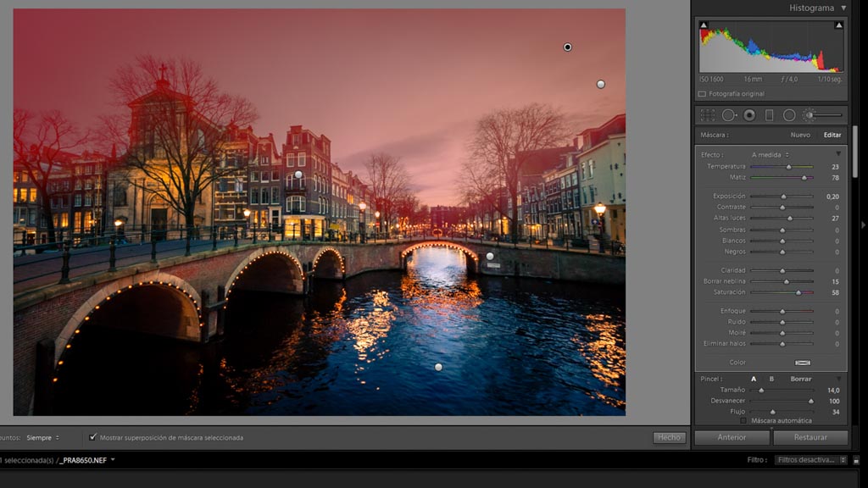Image resolution: width=868 pixels, height=488 pixels.
Task: Select the Red Eye Correction tool icon
Action: 749,114
